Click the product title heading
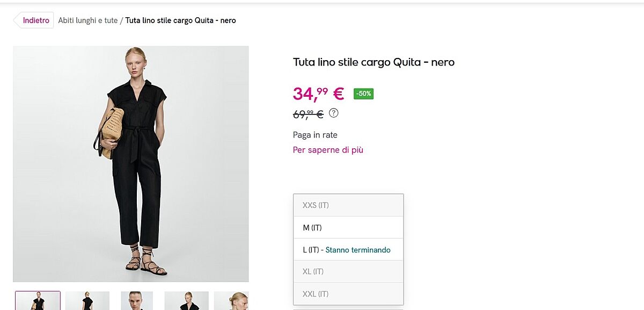Screen dimensions: 644x310 (374, 62)
